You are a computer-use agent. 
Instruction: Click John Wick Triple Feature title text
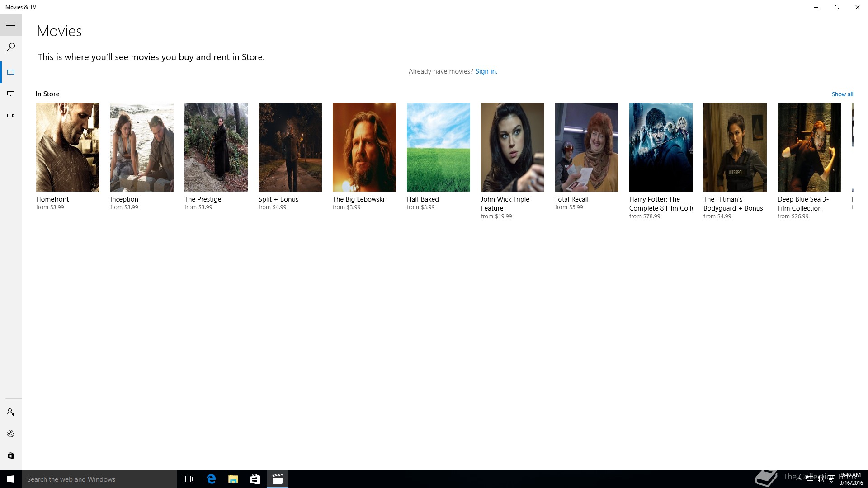[x=505, y=204]
